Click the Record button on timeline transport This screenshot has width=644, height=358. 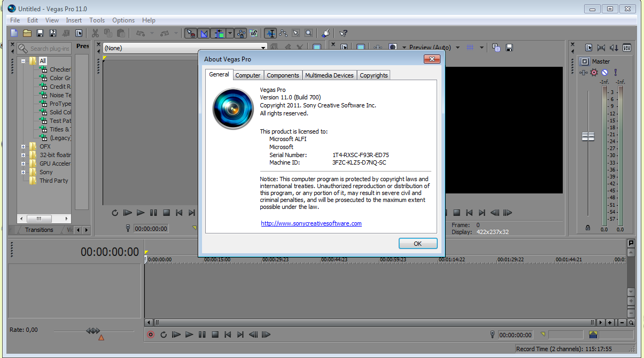pos(151,334)
